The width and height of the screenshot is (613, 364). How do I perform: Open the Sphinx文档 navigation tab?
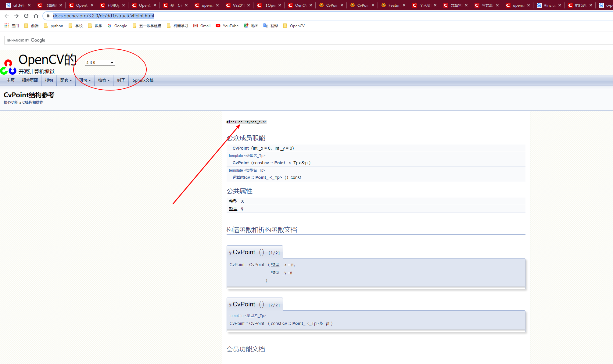143,80
